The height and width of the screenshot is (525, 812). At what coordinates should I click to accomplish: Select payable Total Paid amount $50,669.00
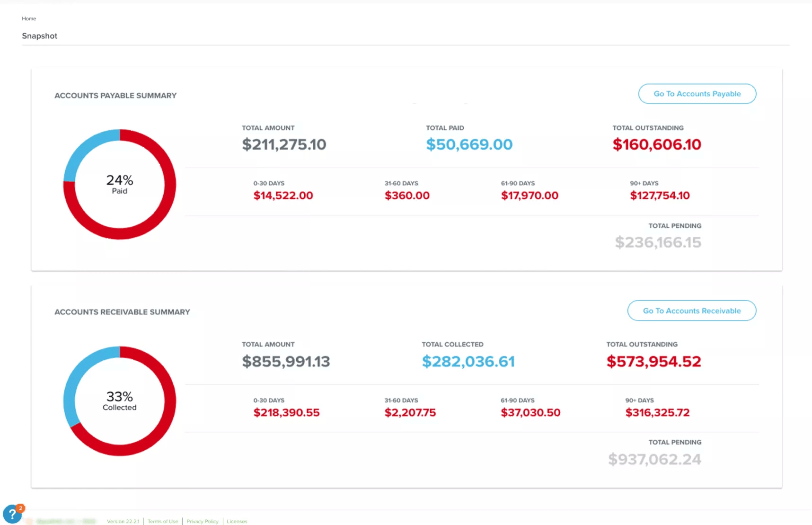pyautogui.click(x=469, y=144)
